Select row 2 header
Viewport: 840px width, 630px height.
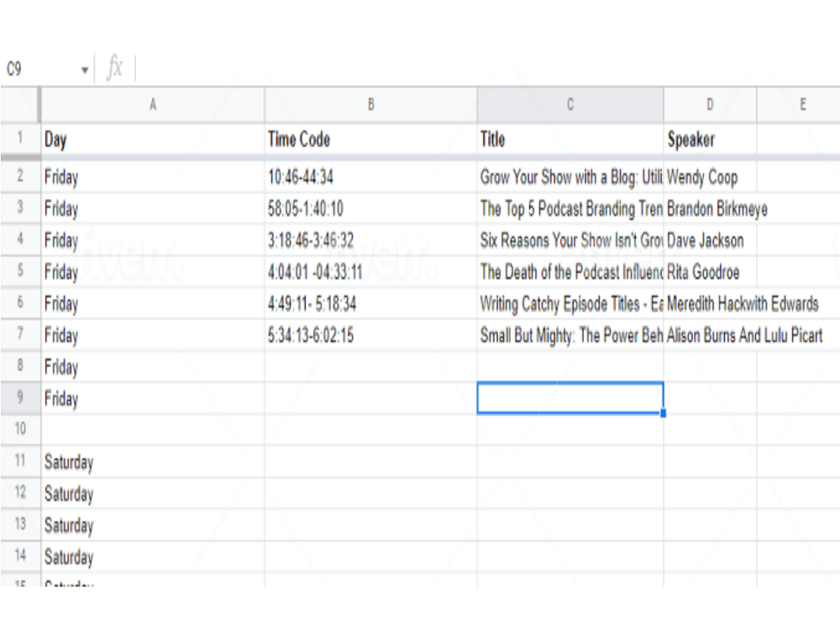(20, 176)
